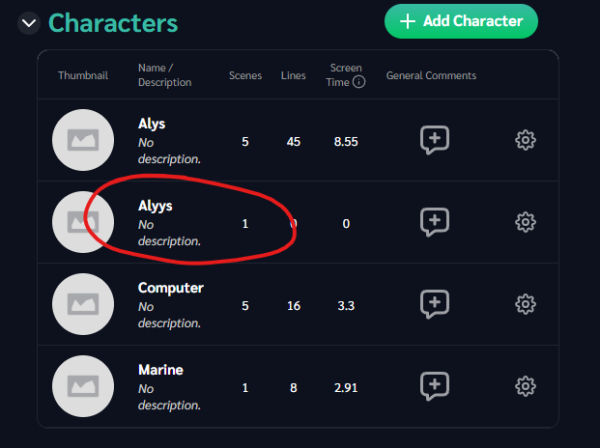600x448 pixels.
Task: Add a general comment for Computer
Action: point(434,303)
